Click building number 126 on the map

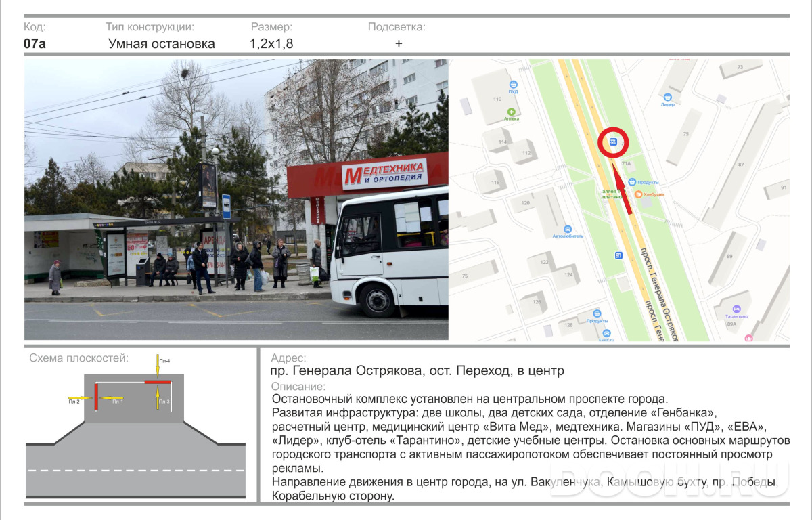coord(537,302)
